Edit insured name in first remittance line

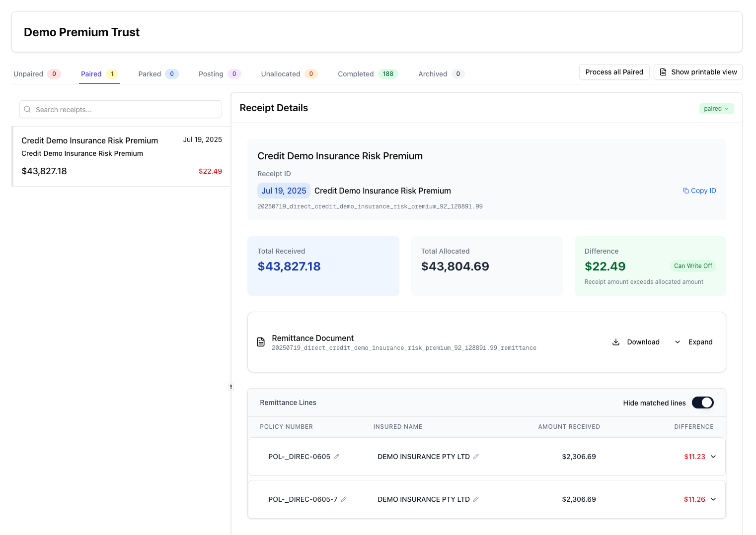click(x=476, y=457)
